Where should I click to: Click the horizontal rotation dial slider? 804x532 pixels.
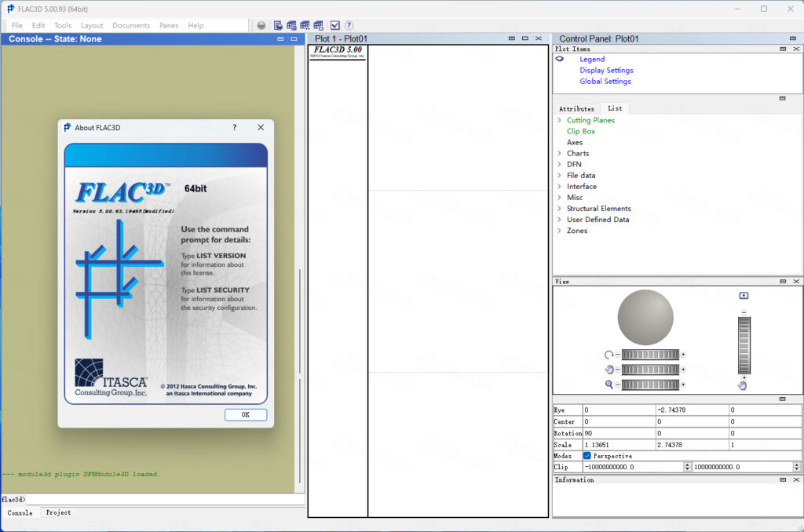tap(650, 355)
